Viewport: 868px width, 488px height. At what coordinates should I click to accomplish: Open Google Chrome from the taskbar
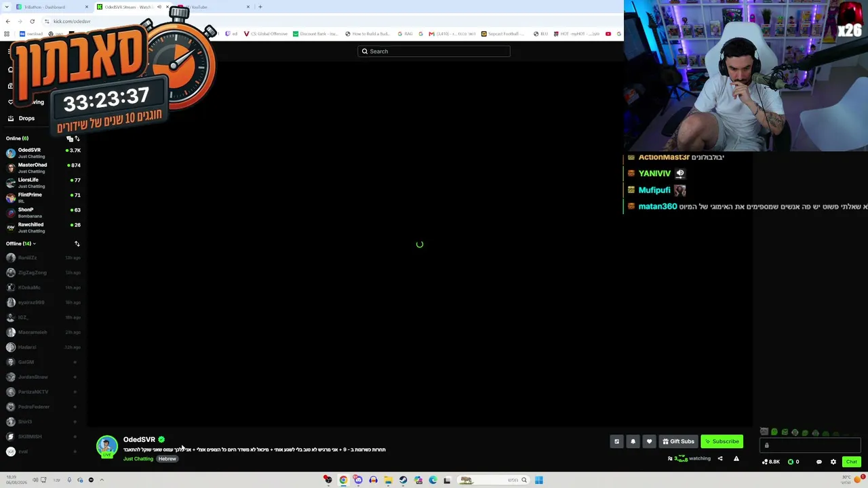[x=343, y=481]
